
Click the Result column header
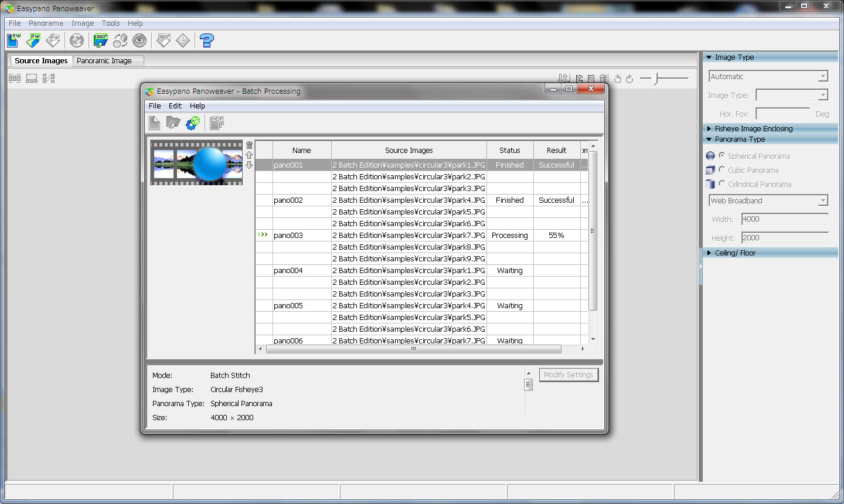point(557,150)
